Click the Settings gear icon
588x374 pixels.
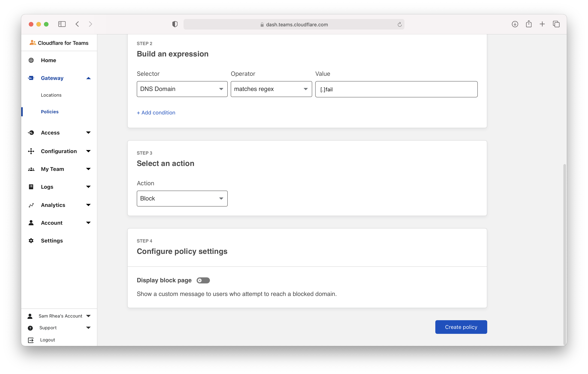tap(31, 241)
